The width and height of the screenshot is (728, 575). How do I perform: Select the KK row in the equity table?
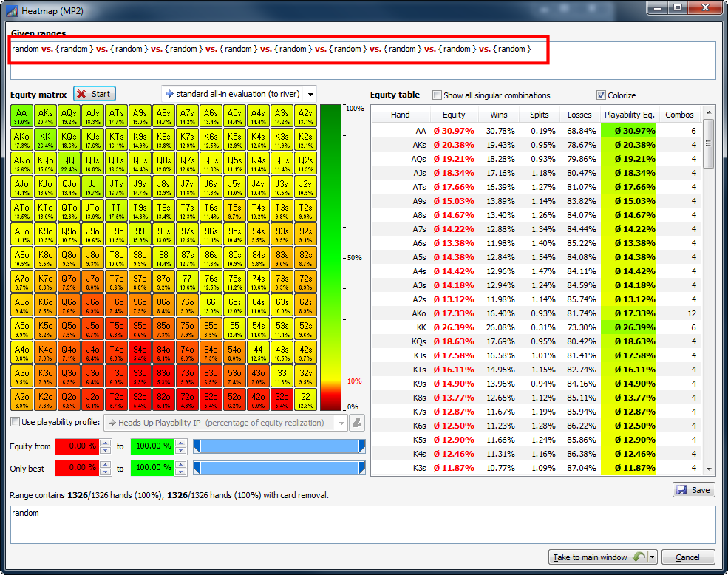(537, 327)
